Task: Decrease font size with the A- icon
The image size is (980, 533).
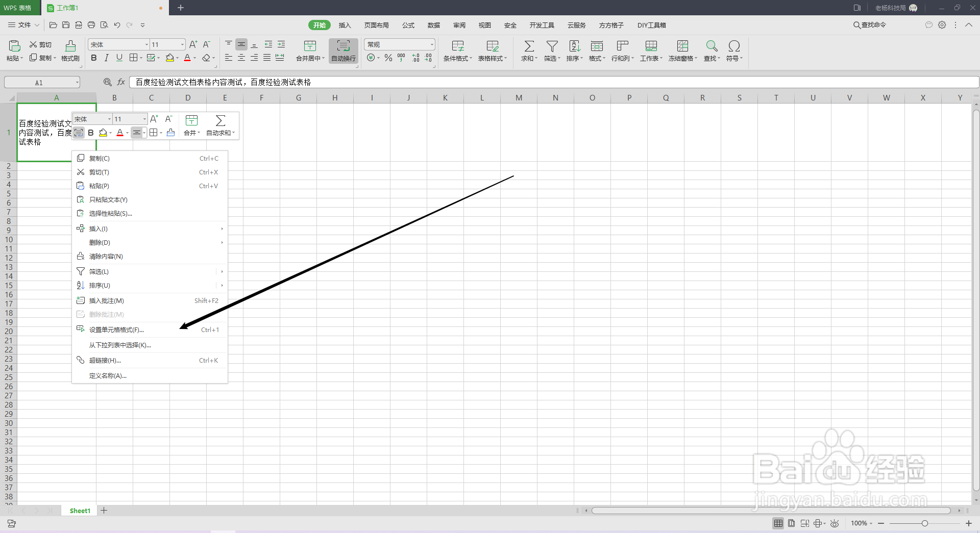Action: coord(206,44)
